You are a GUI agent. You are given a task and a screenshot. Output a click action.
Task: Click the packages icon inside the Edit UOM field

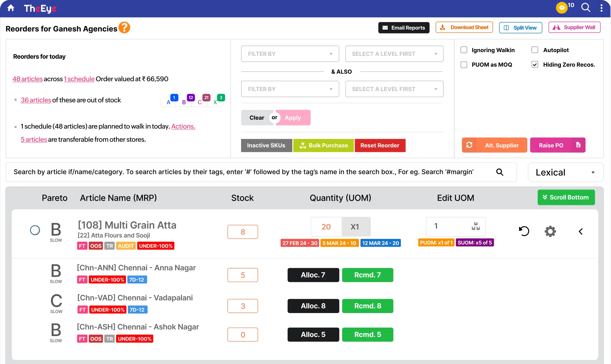[x=475, y=226]
